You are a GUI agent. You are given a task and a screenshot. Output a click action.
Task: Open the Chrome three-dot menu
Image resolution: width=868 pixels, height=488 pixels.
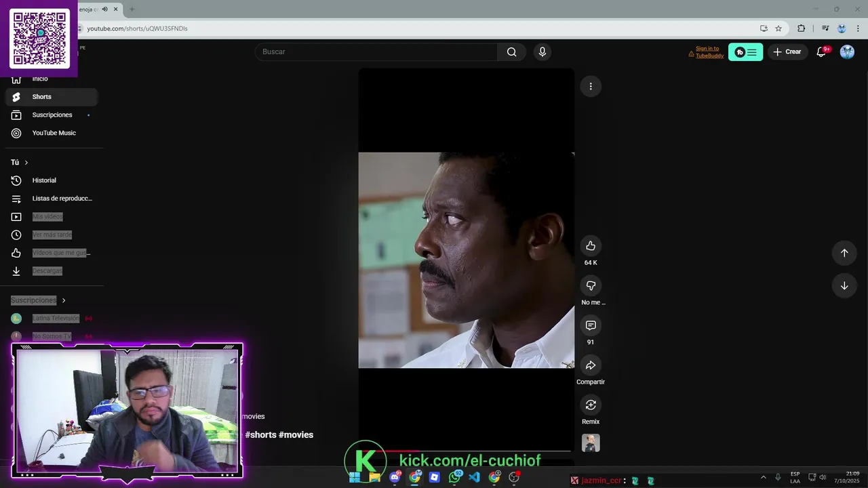click(x=858, y=28)
